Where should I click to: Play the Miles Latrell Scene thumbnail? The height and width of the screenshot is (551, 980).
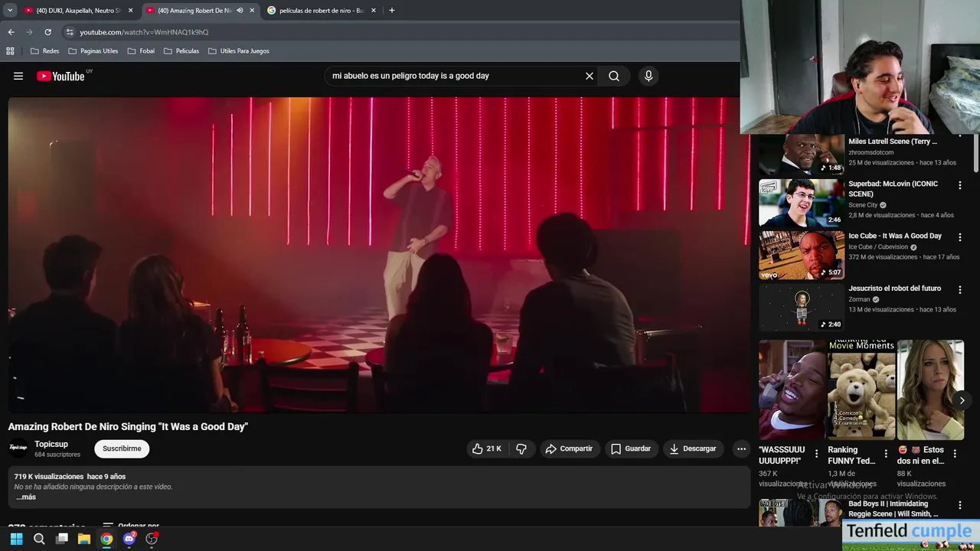(x=802, y=155)
